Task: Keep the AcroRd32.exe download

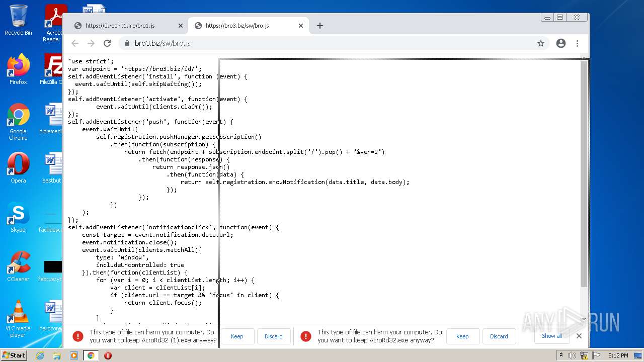Action: (462, 336)
